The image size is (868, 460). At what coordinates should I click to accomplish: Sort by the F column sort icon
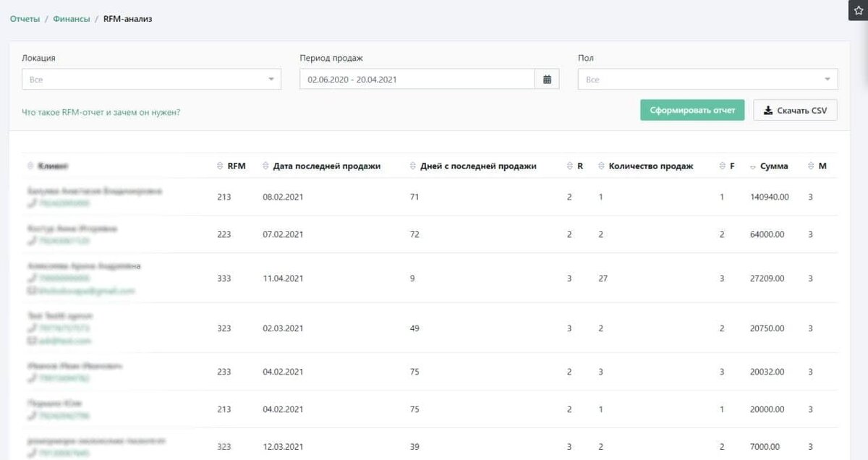click(x=723, y=166)
